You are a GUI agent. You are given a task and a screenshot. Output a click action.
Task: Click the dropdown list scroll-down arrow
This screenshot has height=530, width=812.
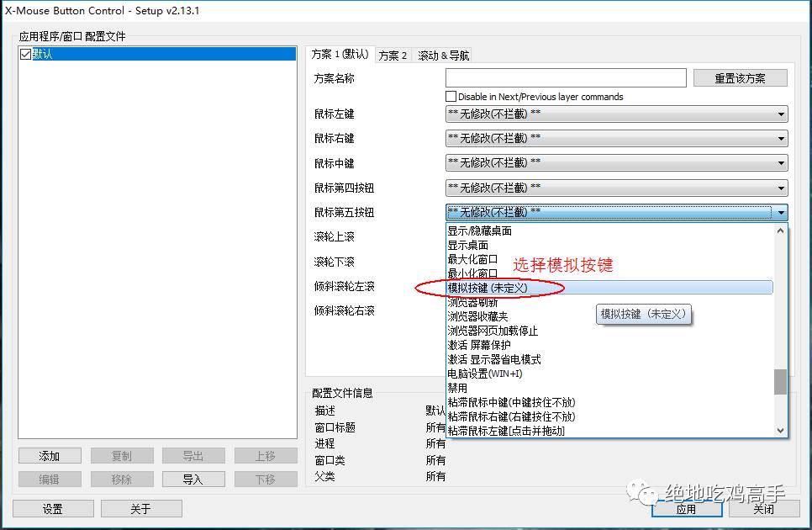click(780, 431)
